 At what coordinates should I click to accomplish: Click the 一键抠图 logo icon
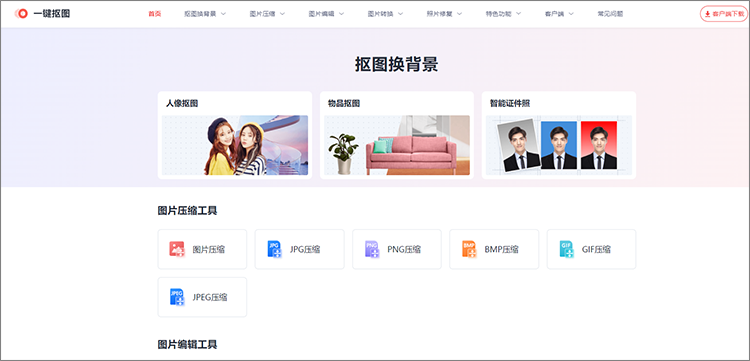click(21, 14)
